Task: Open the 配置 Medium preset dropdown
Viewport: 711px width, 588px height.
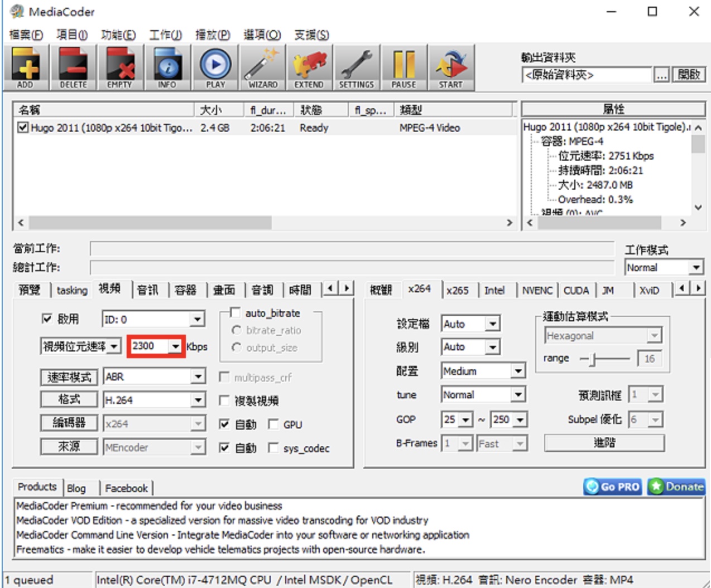Action: (x=483, y=371)
